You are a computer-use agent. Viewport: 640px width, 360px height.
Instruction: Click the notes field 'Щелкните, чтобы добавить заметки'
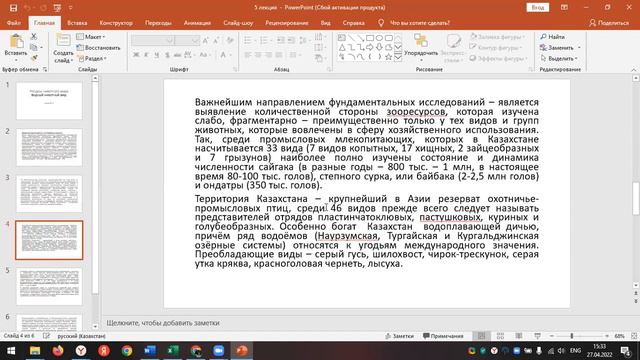click(163, 323)
